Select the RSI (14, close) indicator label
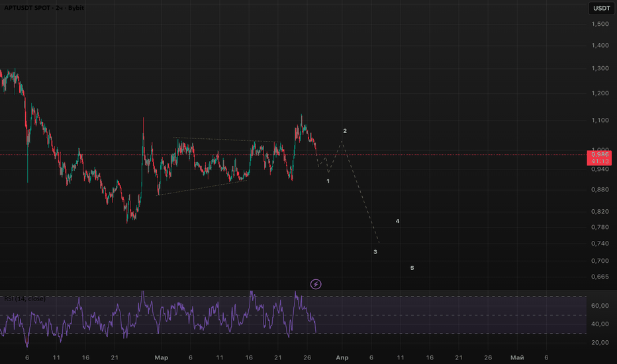Image resolution: width=617 pixels, height=364 pixels. click(x=24, y=298)
